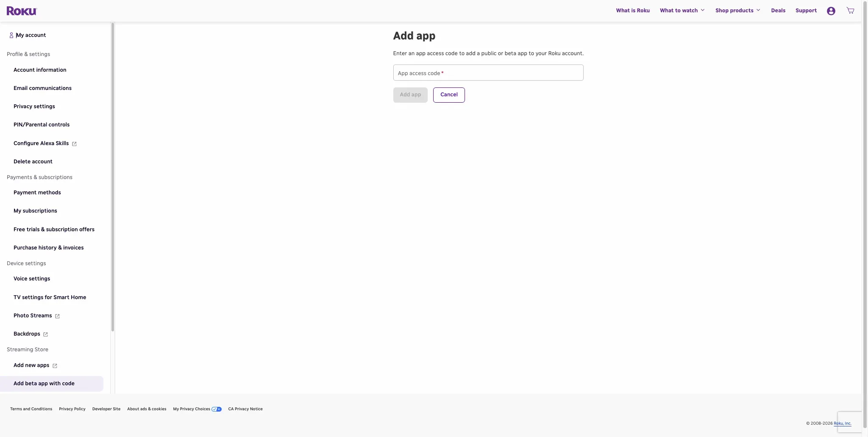Open Deals in top navigation

[778, 11]
